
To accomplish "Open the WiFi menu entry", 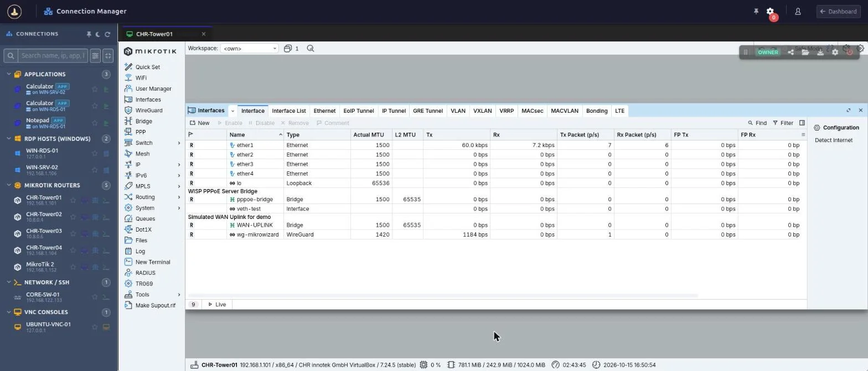I will tap(141, 78).
